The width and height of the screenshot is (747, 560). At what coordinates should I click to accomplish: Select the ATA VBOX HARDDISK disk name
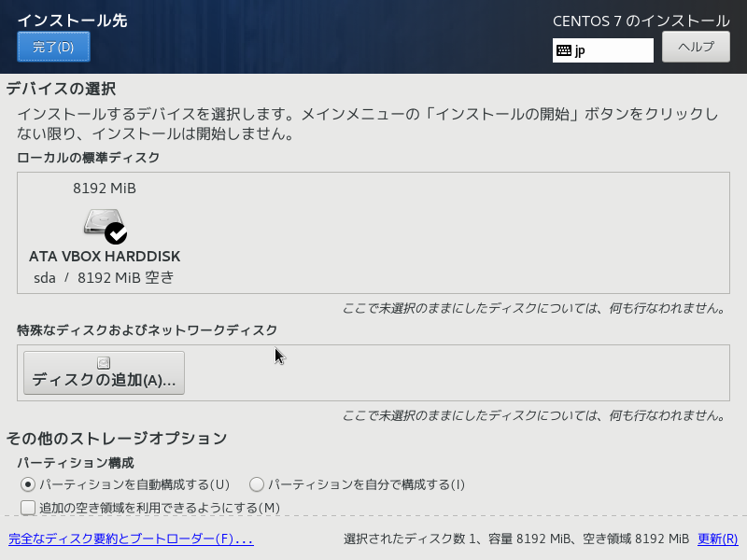coord(105,256)
